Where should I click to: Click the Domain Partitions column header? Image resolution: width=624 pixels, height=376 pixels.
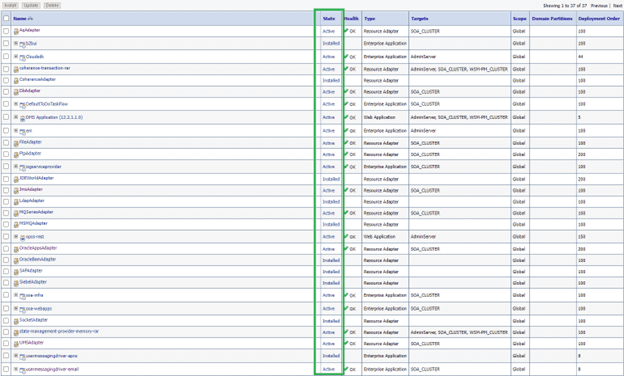(x=552, y=19)
